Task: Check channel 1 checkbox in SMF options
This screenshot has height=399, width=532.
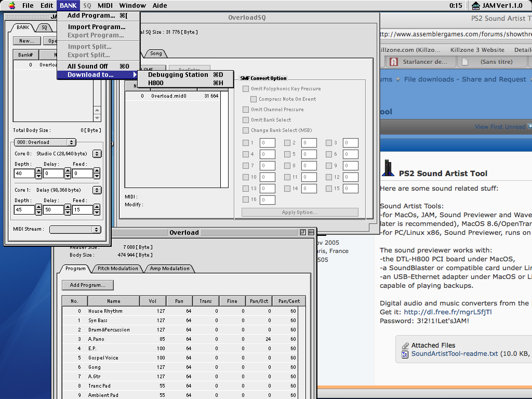Action: pyautogui.click(x=246, y=143)
